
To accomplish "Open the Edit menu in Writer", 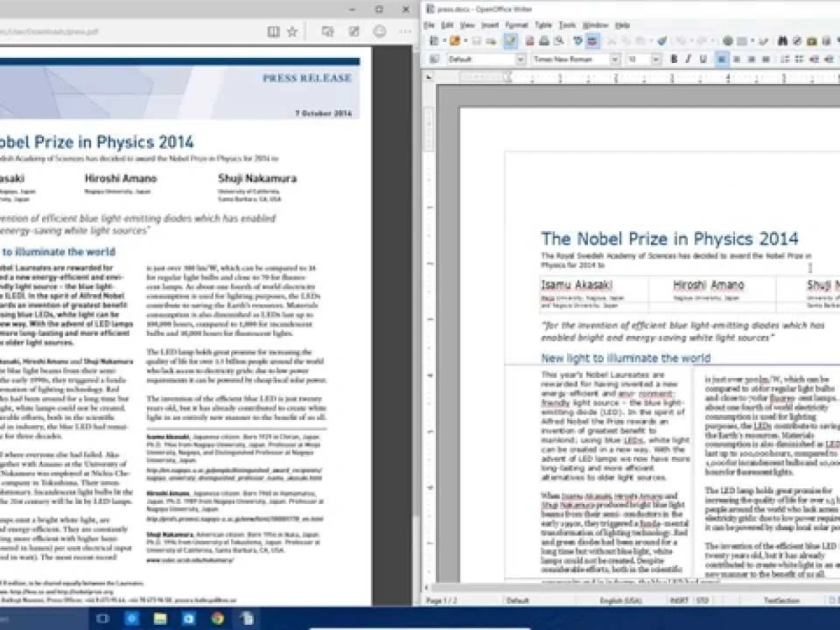I will [x=448, y=25].
